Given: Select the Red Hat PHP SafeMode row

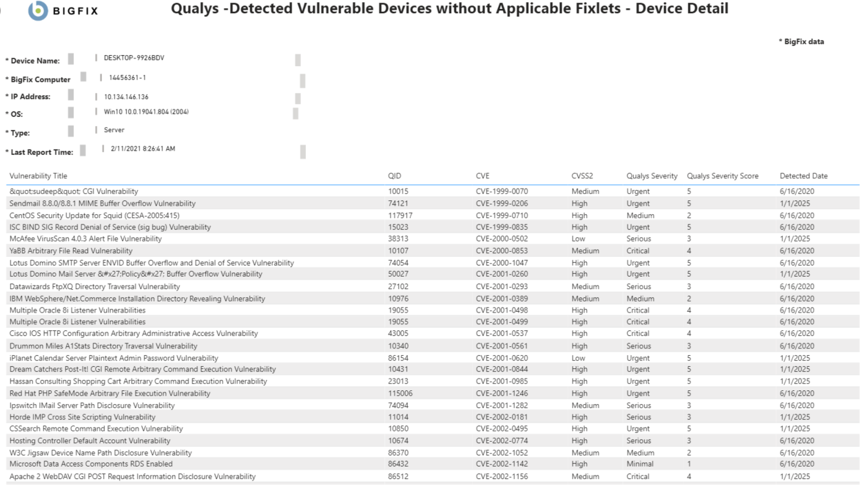Looking at the screenshot, I should click(x=110, y=394).
